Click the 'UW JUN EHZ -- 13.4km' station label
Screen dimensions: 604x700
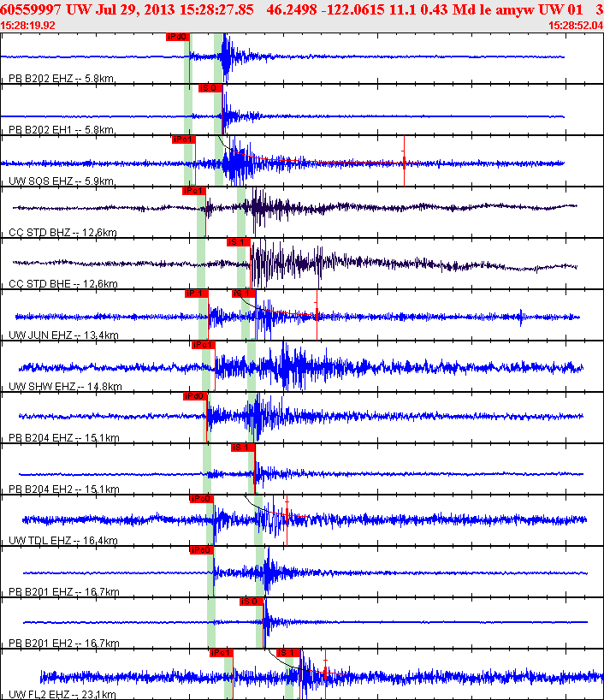(63, 335)
